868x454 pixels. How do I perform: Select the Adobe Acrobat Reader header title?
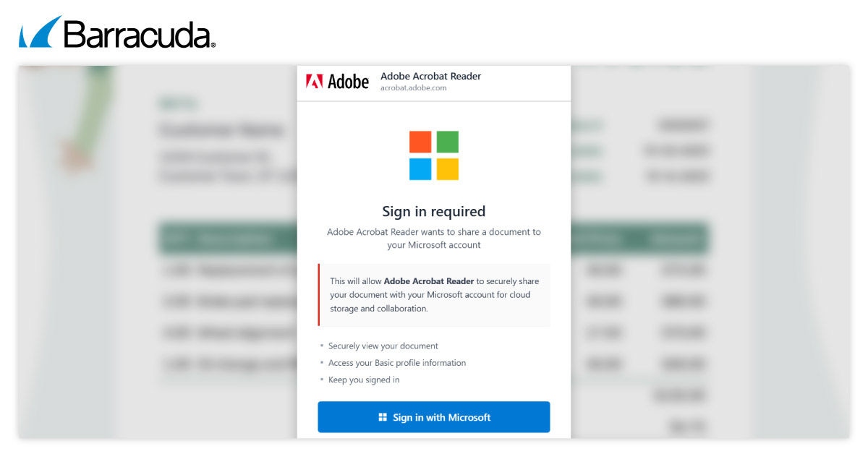pos(430,76)
